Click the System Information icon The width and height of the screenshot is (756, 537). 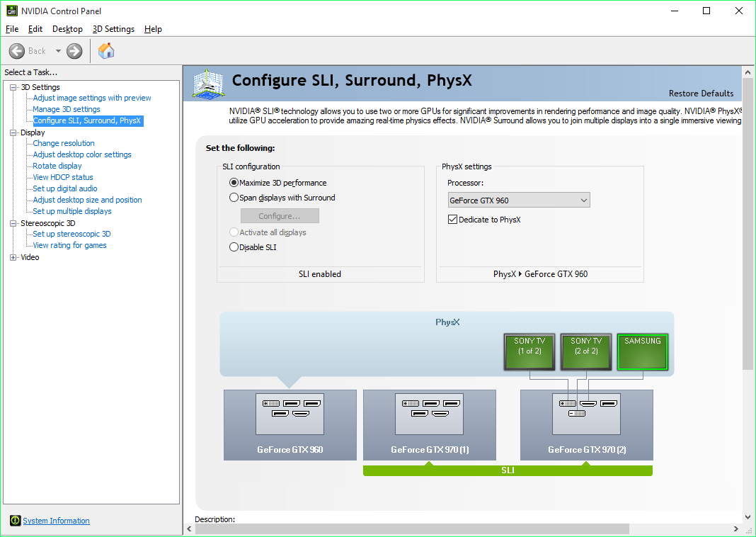(16, 521)
